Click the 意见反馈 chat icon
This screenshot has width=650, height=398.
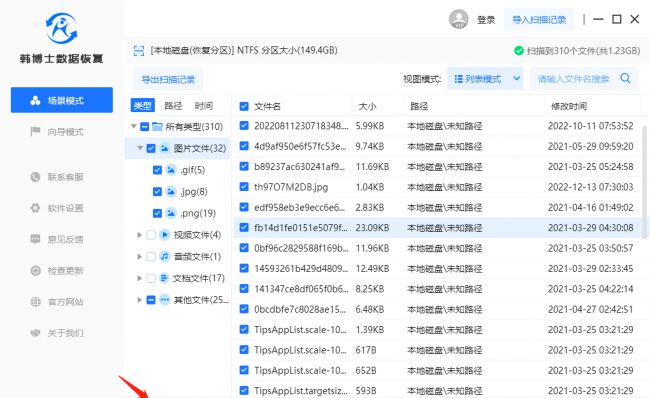[35, 239]
